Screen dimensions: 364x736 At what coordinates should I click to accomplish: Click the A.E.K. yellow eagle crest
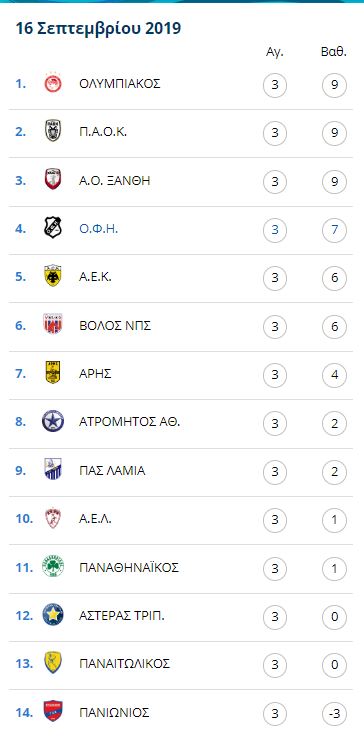tap(53, 277)
